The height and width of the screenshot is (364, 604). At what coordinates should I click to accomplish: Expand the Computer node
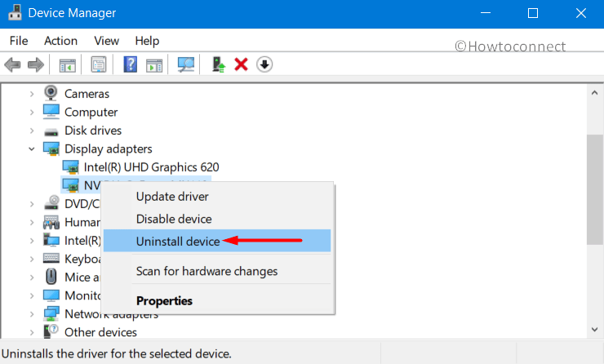[x=32, y=112]
